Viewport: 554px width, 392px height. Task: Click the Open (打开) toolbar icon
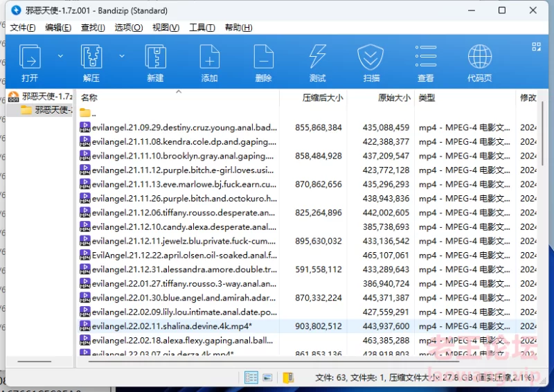pyautogui.click(x=30, y=57)
